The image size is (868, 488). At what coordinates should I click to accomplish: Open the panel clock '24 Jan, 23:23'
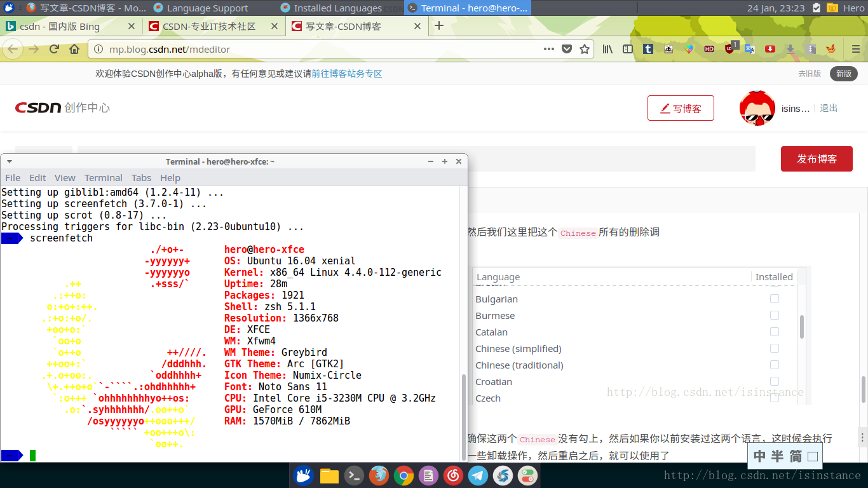coord(776,8)
